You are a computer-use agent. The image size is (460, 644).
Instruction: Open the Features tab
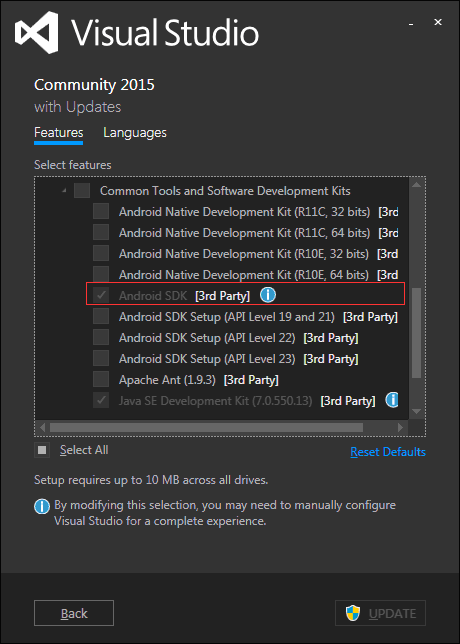coord(59,133)
